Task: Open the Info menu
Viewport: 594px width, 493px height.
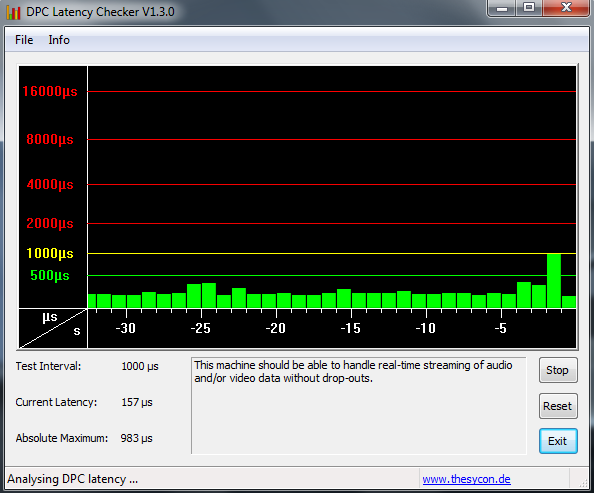Action: point(59,40)
